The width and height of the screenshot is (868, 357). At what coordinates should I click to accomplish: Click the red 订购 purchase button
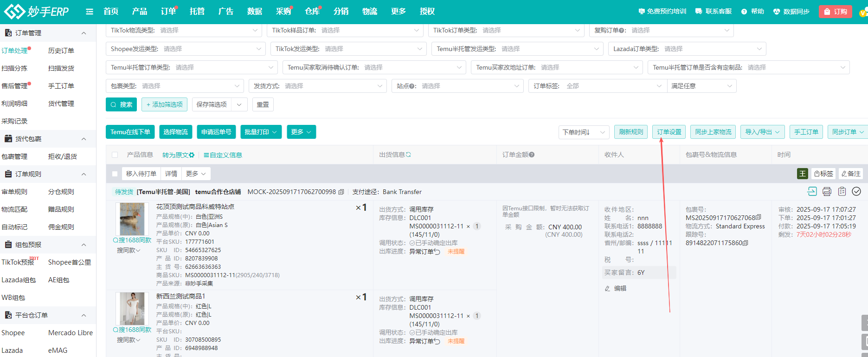pos(836,12)
